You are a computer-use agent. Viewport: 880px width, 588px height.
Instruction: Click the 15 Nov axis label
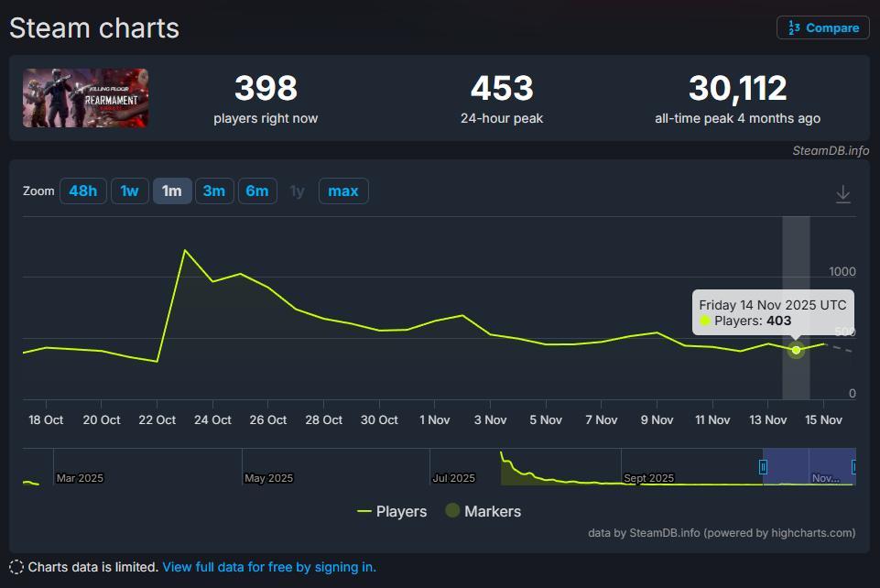click(823, 419)
